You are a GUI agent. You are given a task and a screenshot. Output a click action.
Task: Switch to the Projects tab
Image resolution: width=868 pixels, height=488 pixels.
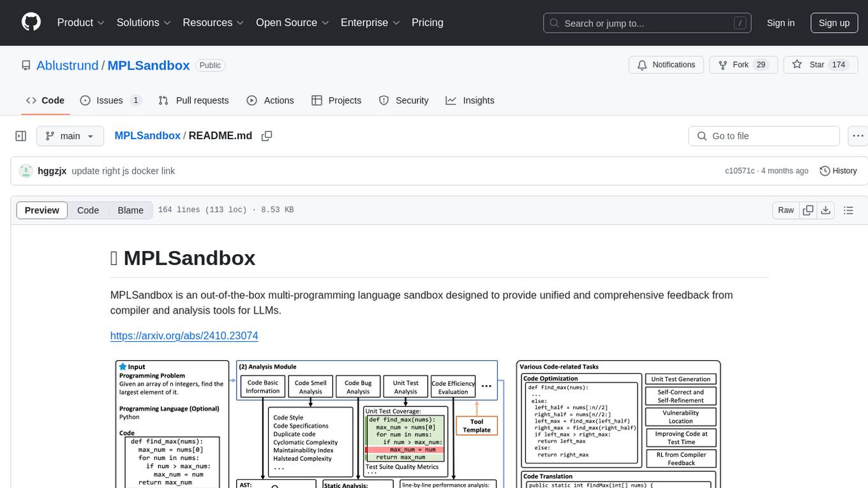click(336, 100)
